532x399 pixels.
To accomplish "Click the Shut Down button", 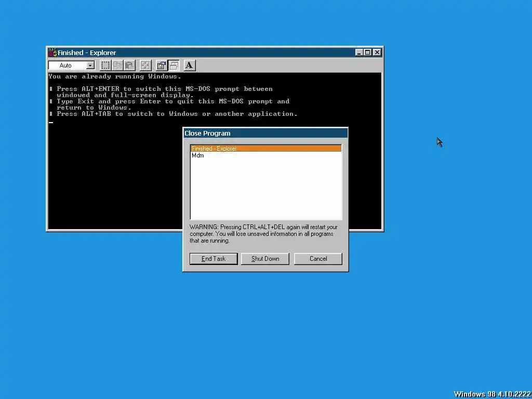I will [x=265, y=259].
